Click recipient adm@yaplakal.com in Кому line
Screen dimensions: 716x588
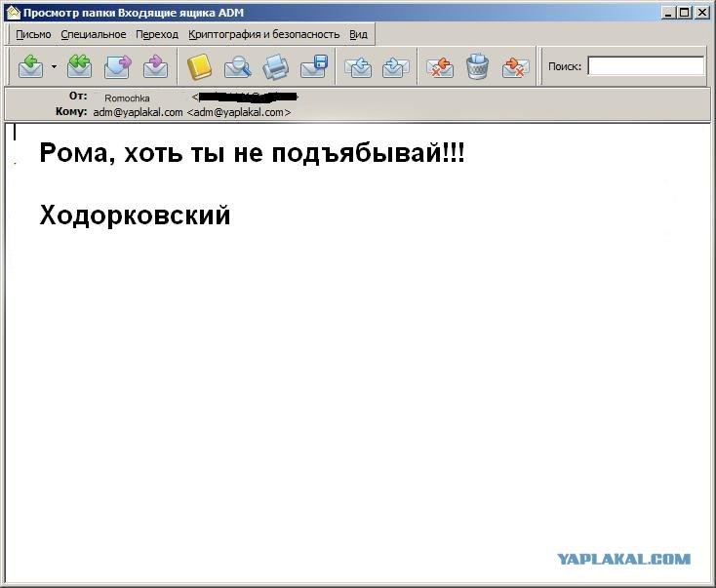(192, 112)
